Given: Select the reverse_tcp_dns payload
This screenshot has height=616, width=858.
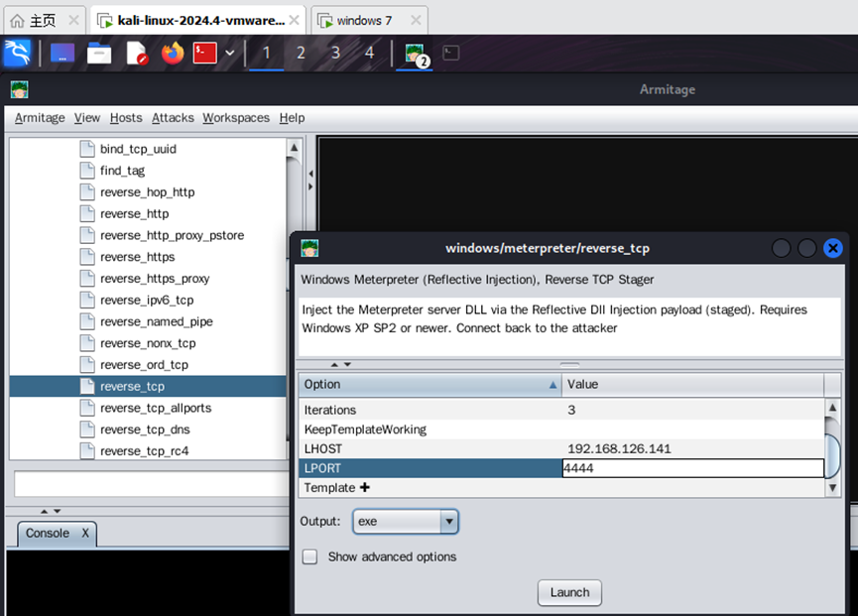Looking at the screenshot, I should coord(145,430).
